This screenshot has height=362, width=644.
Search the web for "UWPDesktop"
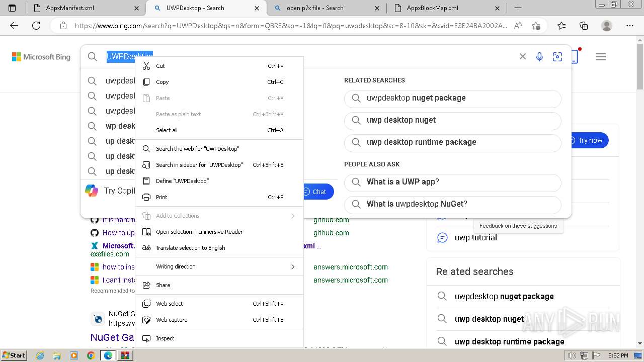pyautogui.click(x=219, y=149)
